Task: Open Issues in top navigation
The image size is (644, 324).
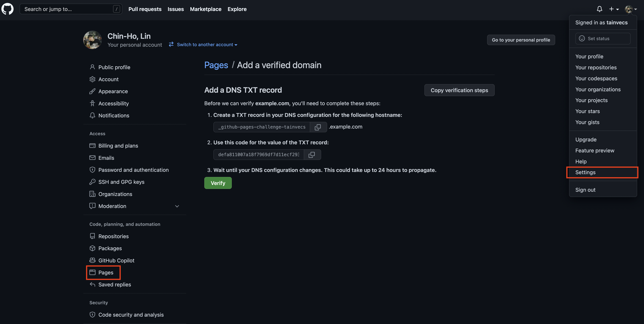Action: [175, 9]
